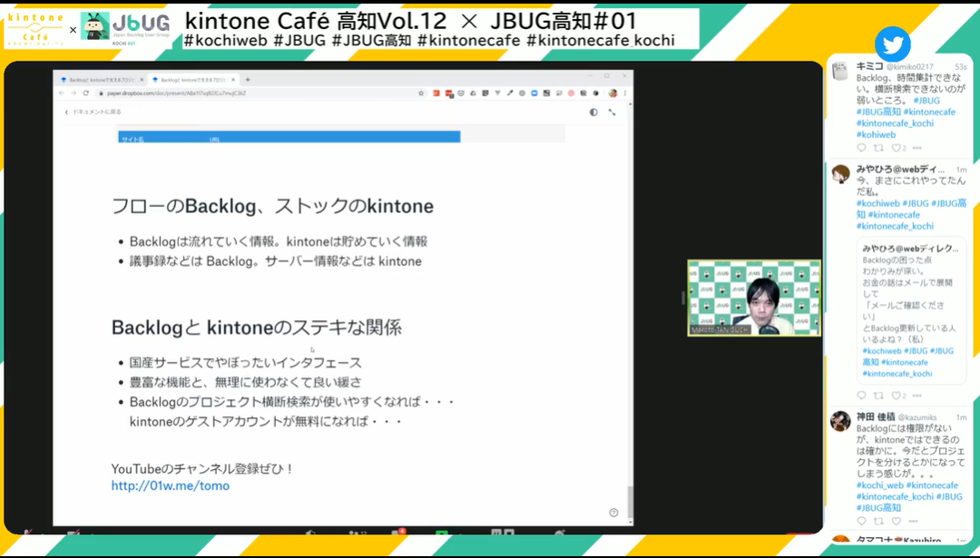Viewport: 980px width, 558px height.
Task: Open キミコ's profile avatar
Action: tap(840, 72)
